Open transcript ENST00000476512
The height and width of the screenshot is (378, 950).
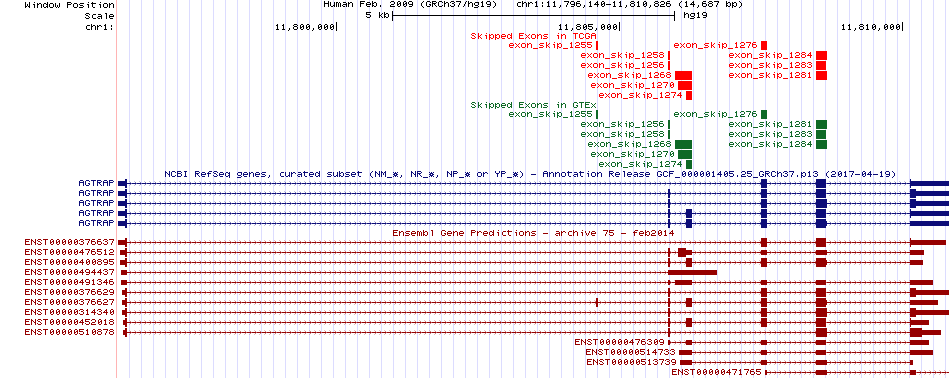pyautogui.click(x=70, y=252)
